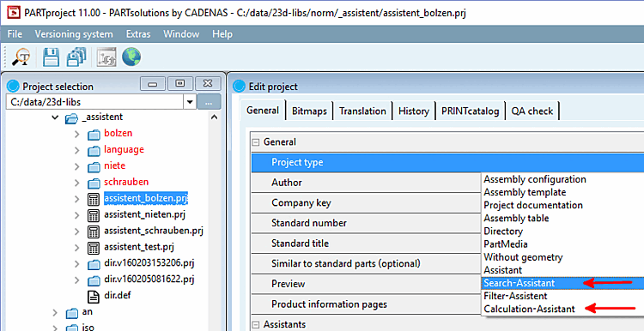
Task: Click the save all toolbar icon
Action: pyautogui.click(x=76, y=57)
